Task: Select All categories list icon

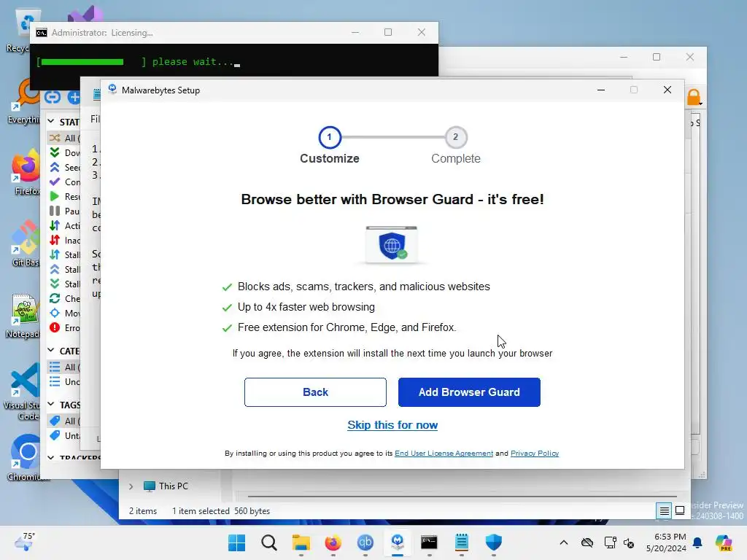Action: point(55,367)
